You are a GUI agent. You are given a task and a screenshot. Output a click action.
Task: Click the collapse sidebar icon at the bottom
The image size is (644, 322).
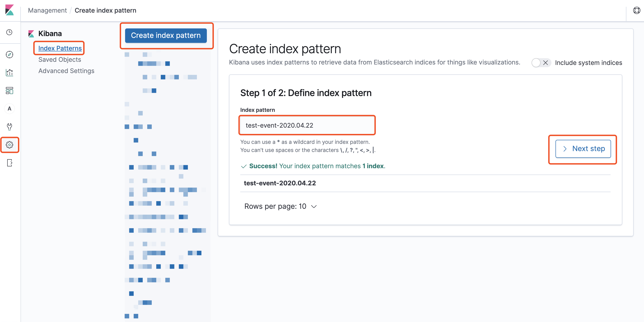[x=9, y=163]
